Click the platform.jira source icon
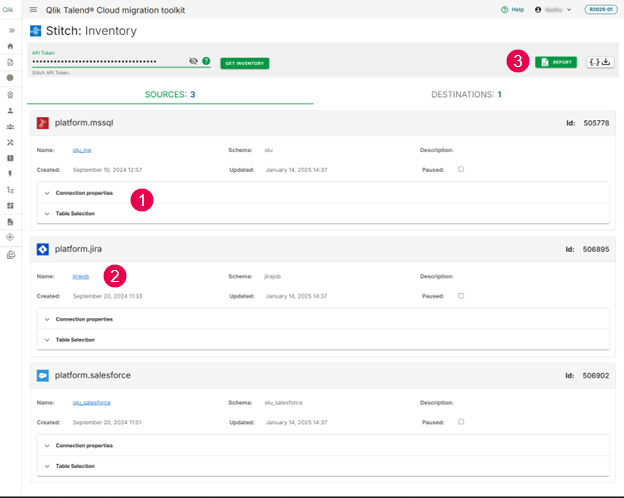Screen dimensions: 624x498 tap(43, 249)
